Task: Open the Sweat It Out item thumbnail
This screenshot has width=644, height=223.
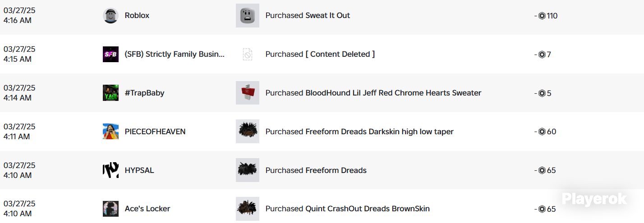Action: coord(248,15)
